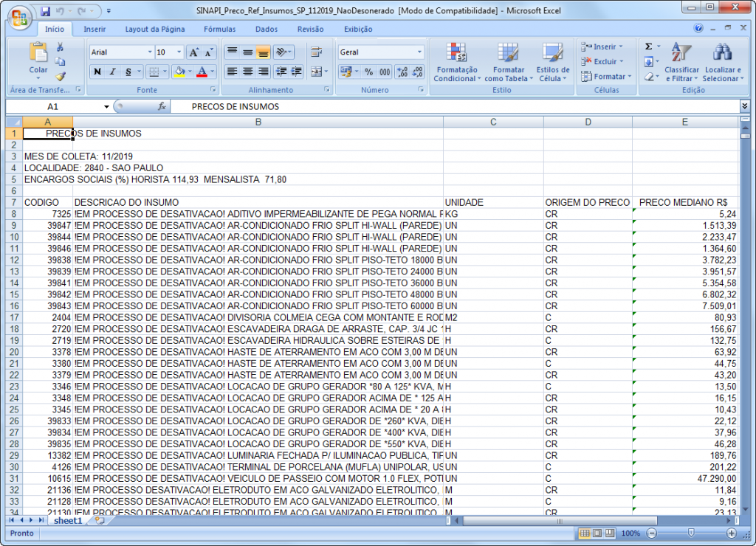Toggle italic (I) formatting

(112, 72)
